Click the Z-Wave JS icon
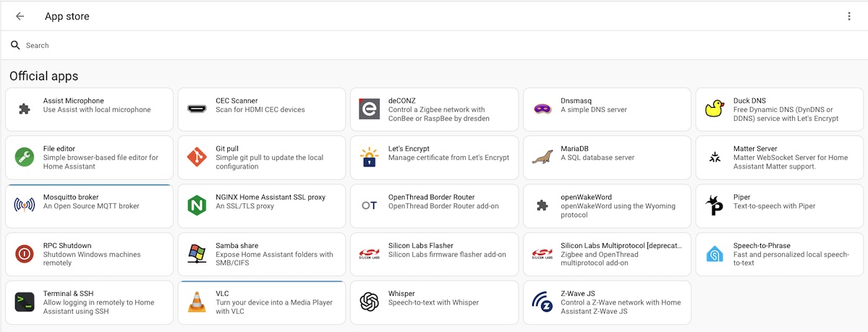 tap(542, 302)
